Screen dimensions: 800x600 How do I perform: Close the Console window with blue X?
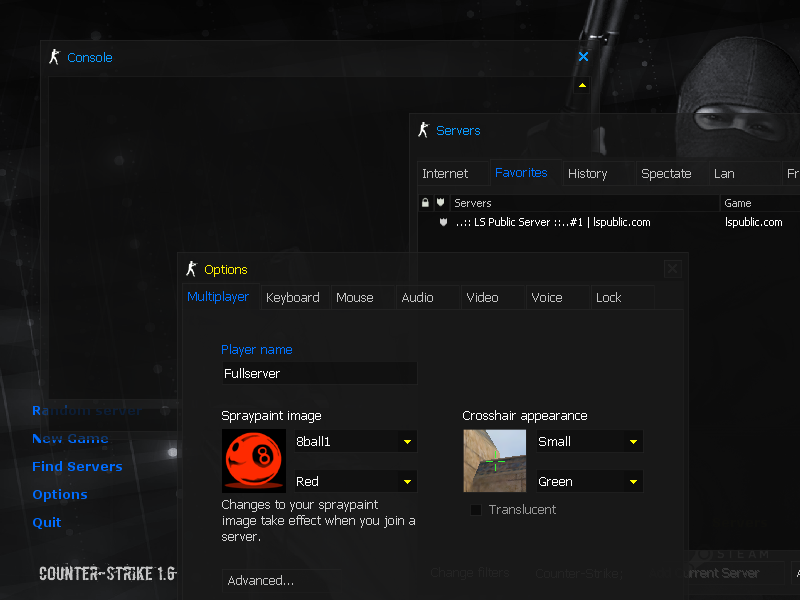[x=583, y=57]
